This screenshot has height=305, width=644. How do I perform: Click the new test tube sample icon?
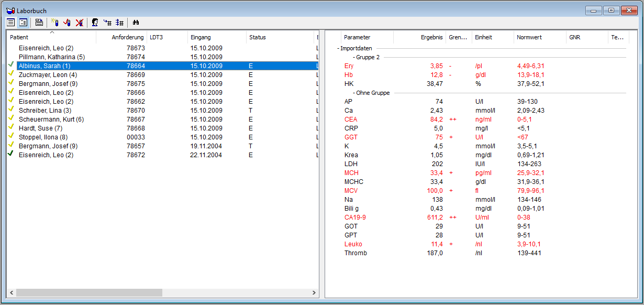54,23
